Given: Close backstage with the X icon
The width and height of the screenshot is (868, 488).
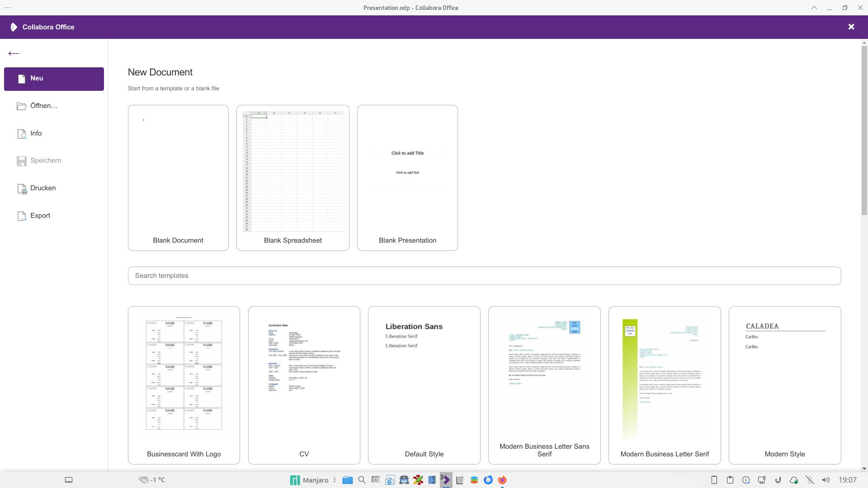Looking at the screenshot, I should pos(851,27).
